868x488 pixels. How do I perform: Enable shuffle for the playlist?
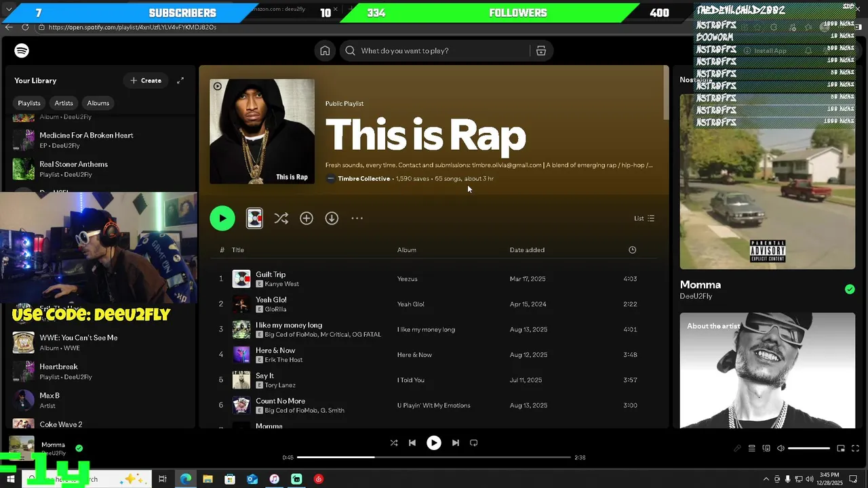coord(281,218)
